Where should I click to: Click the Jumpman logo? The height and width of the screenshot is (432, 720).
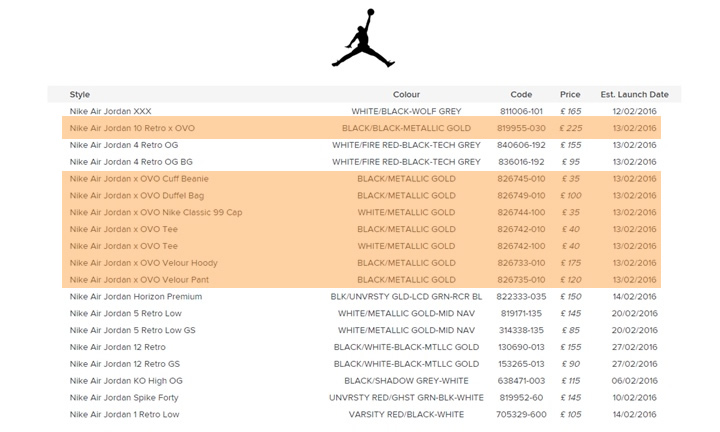click(x=363, y=38)
